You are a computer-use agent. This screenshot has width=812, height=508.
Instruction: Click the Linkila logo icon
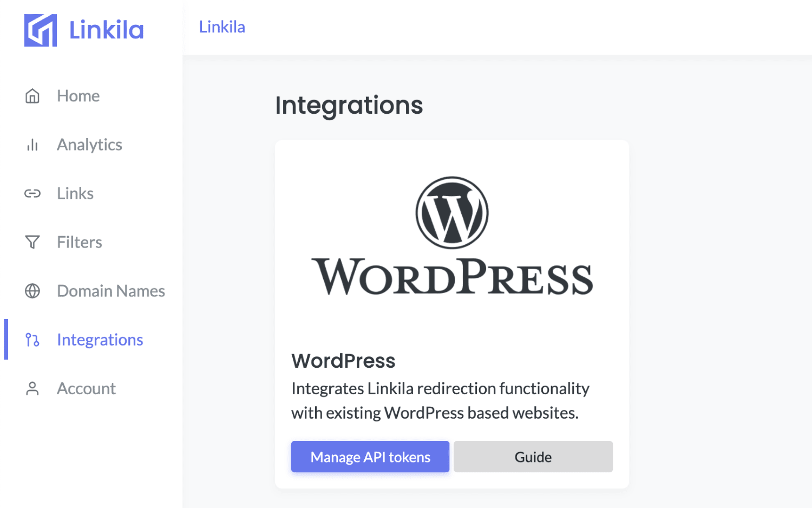point(41,30)
